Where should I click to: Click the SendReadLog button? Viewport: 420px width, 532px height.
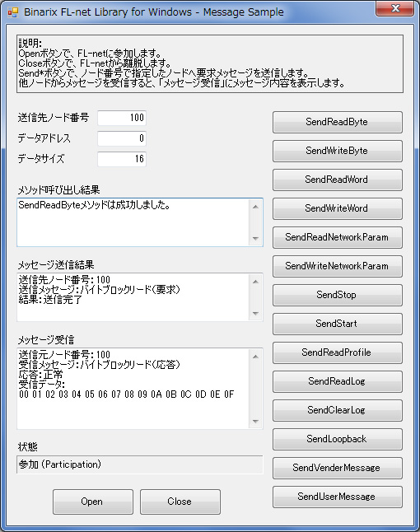[x=337, y=381]
